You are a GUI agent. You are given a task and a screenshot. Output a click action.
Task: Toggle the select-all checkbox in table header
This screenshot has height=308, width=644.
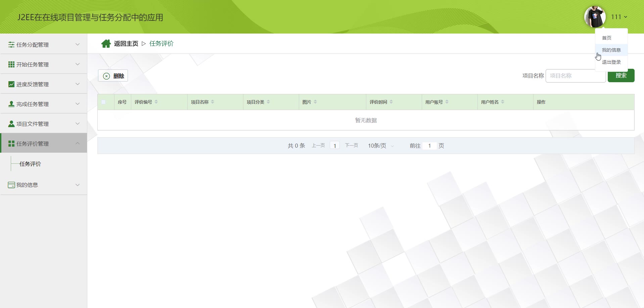[103, 102]
